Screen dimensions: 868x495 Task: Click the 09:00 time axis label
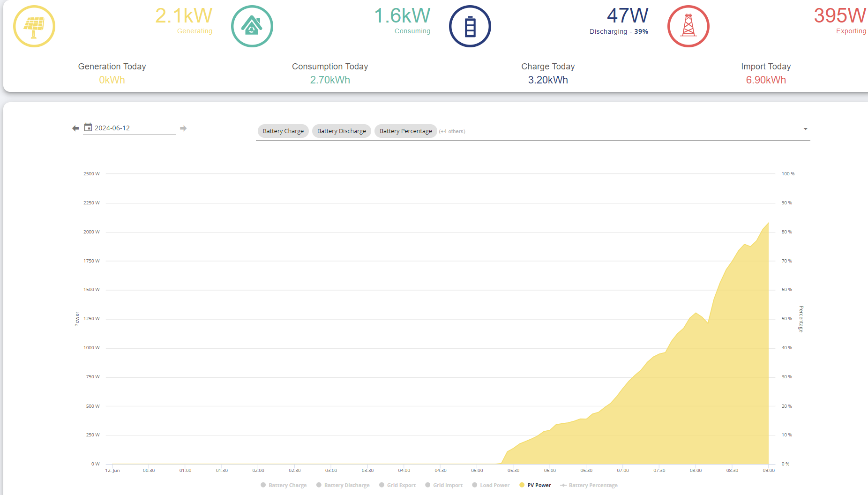769,470
